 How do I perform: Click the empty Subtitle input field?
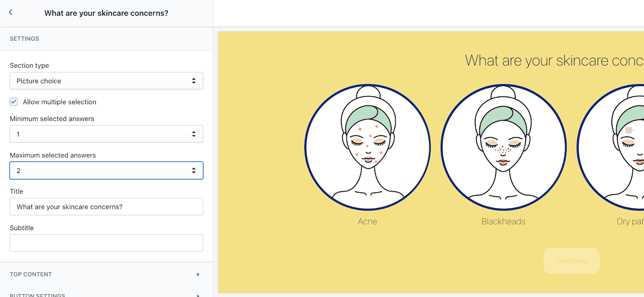(106, 243)
